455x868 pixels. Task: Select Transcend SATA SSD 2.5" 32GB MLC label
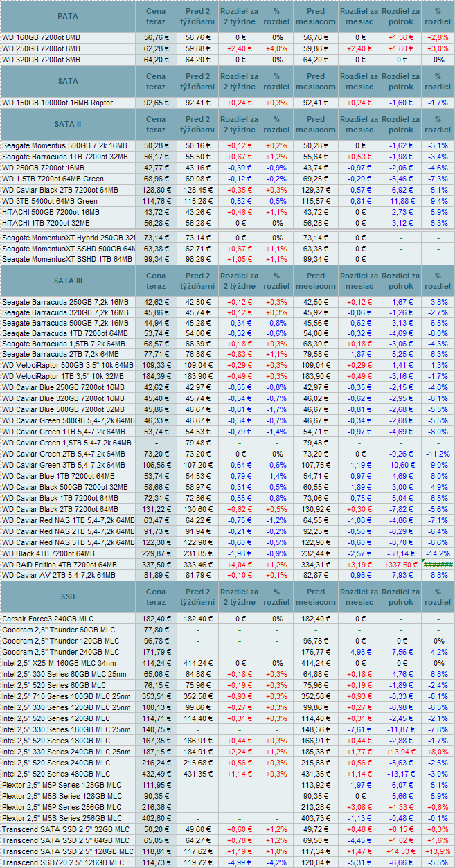(65, 829)
